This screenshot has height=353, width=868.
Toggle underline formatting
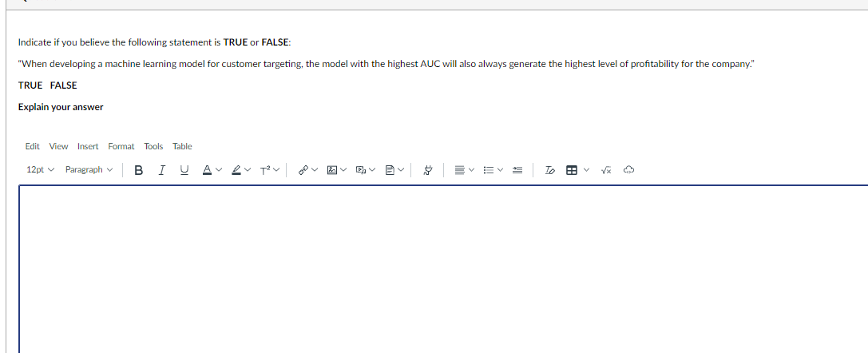[x=184, y=170]
